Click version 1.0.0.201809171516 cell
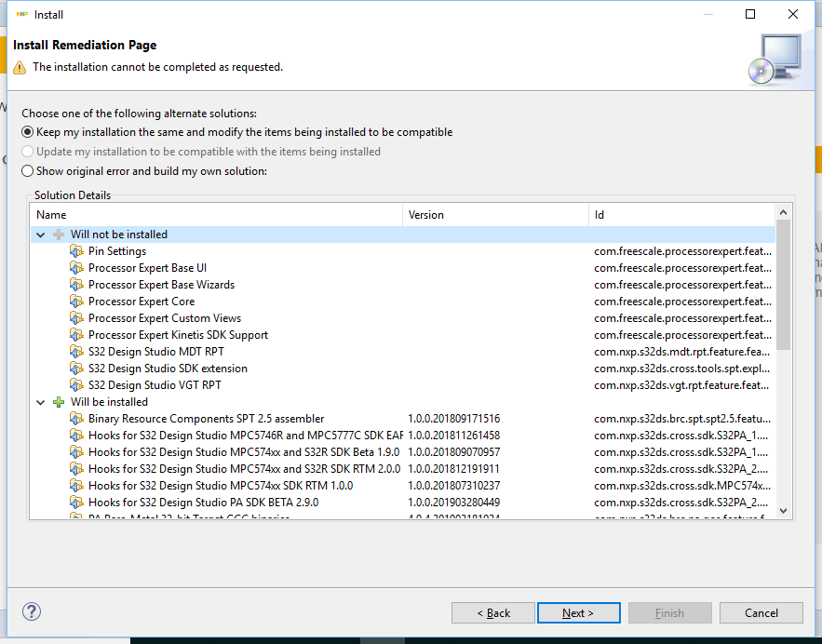The height and width of the screenshot is (644, 822). [x=454, y=419]
